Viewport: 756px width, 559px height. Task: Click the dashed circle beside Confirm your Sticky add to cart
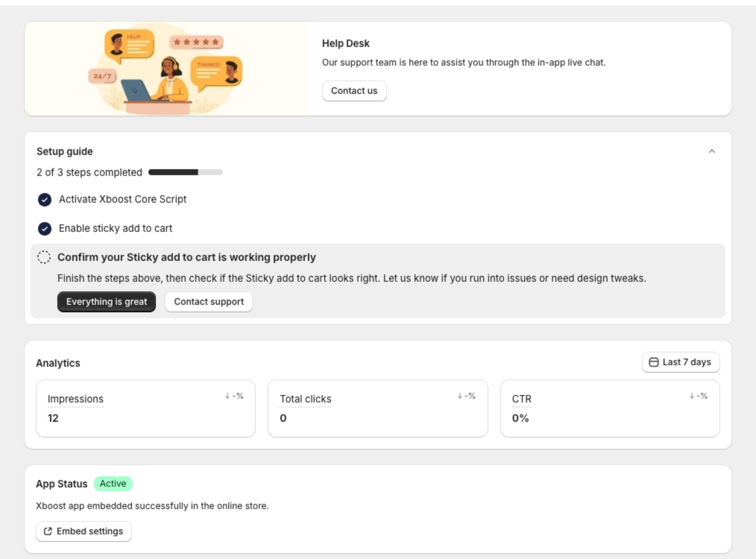point(44,257)
